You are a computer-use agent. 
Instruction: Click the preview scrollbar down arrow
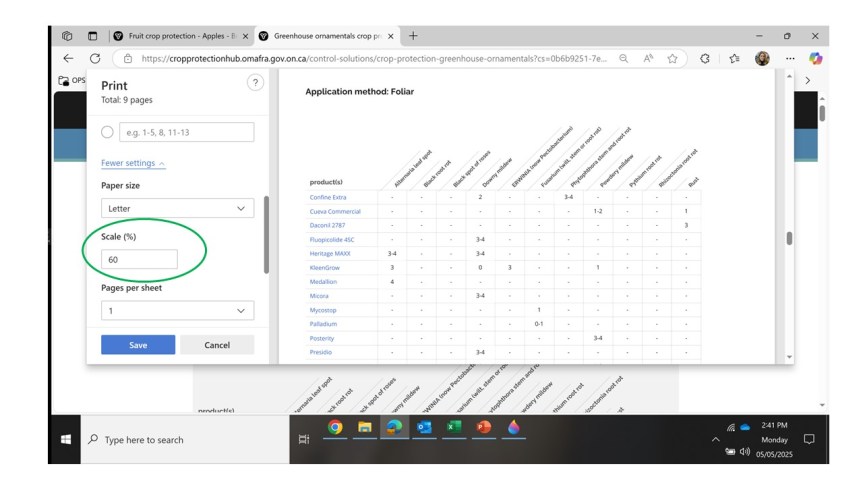789,357
